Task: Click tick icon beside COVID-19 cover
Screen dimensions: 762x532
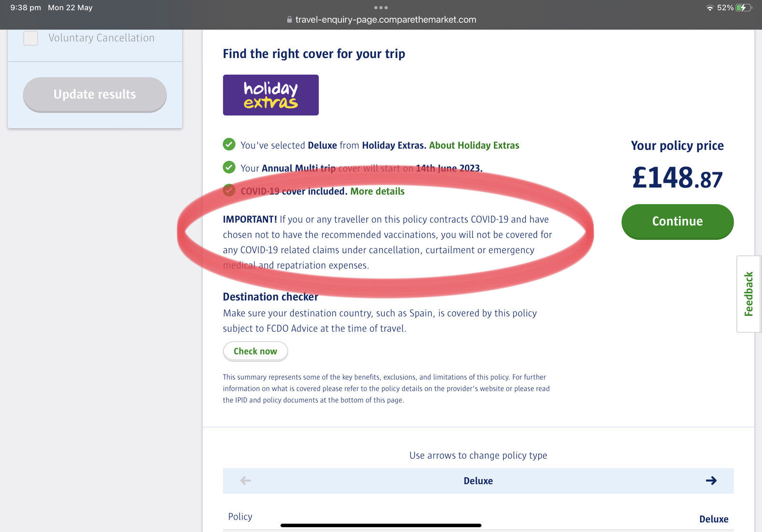Action: point(229,190)
